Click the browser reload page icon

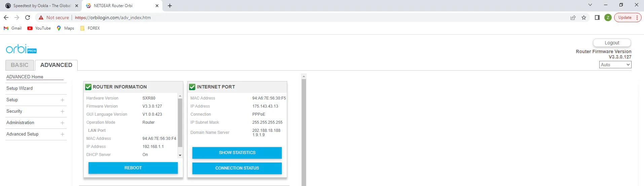[28, 17]
